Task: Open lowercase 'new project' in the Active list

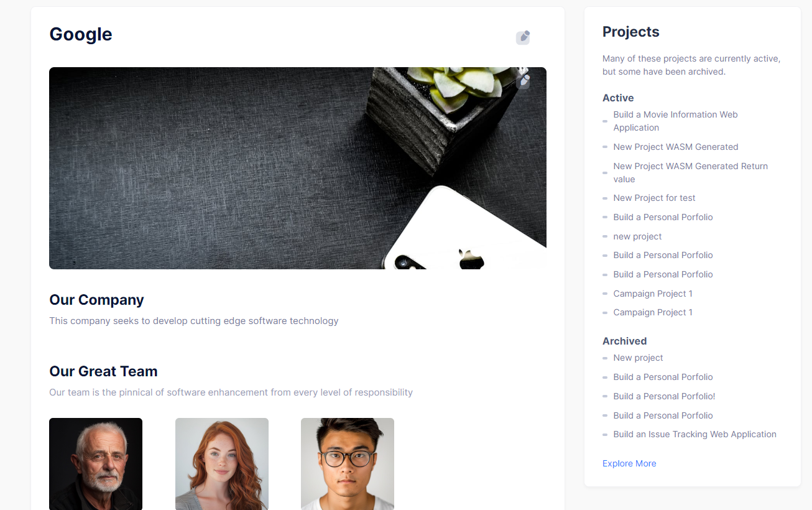Action: 637,236
